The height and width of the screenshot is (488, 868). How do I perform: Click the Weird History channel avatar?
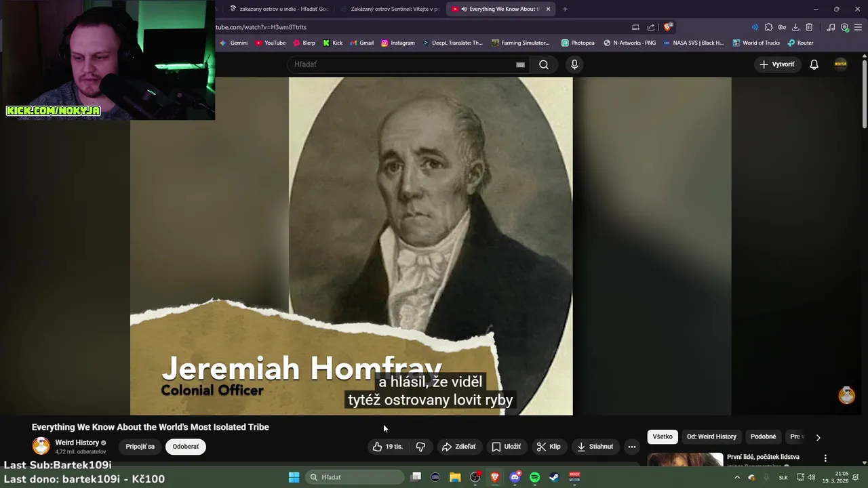pyautogui.click(x=41, y=446)
